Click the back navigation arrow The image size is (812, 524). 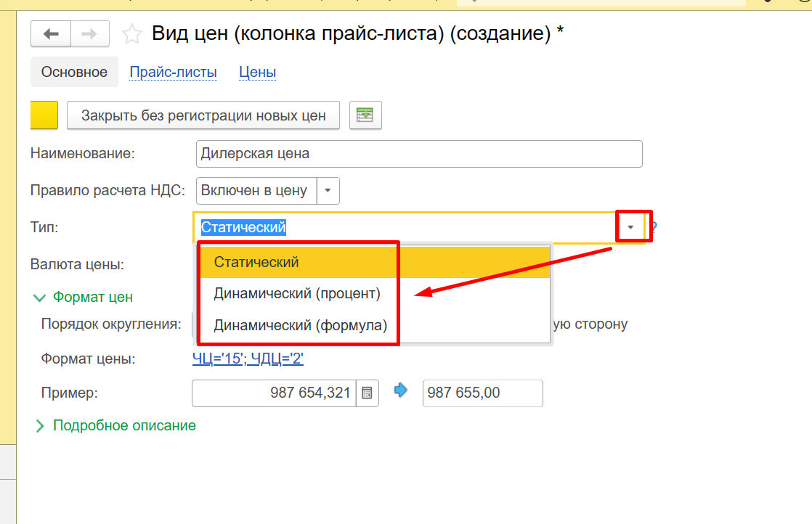click(x=50, y=33)
